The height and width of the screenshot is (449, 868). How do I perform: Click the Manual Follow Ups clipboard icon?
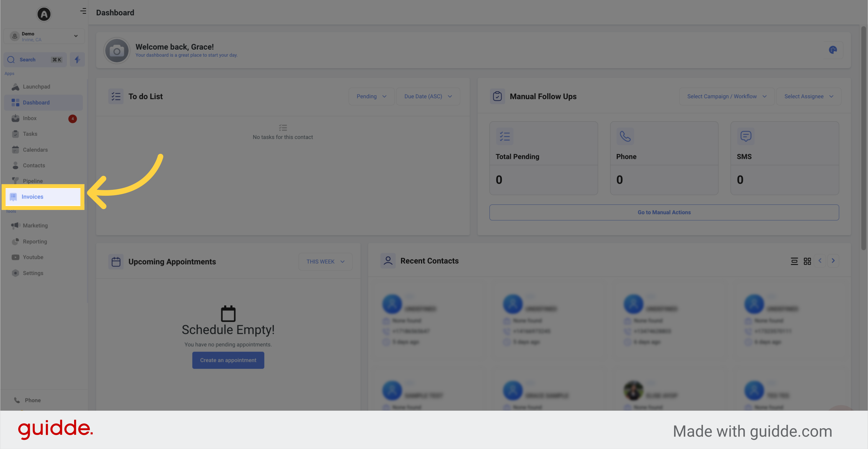[497, 96]
